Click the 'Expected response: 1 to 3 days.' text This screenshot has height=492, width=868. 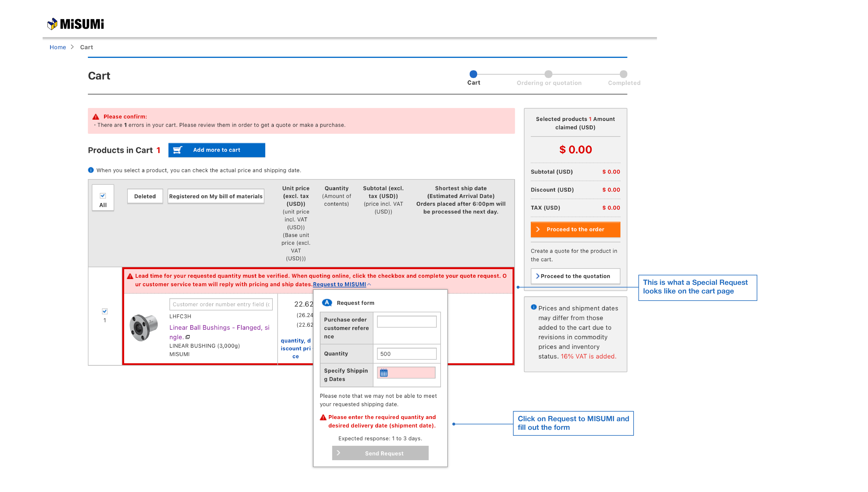[380, 438]
